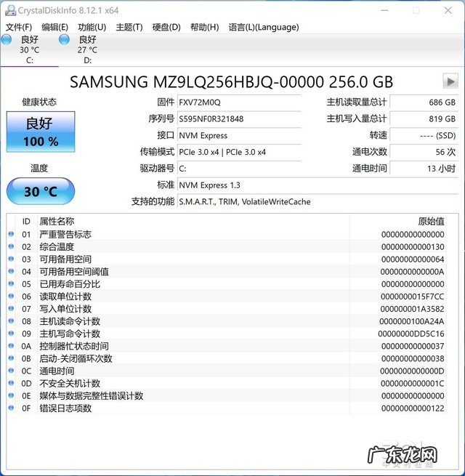This screenshot has height=476, width=465.
Task: Click the serial number field S595NF0R321848
Action: pyautogui.click(x=239, y=118)
